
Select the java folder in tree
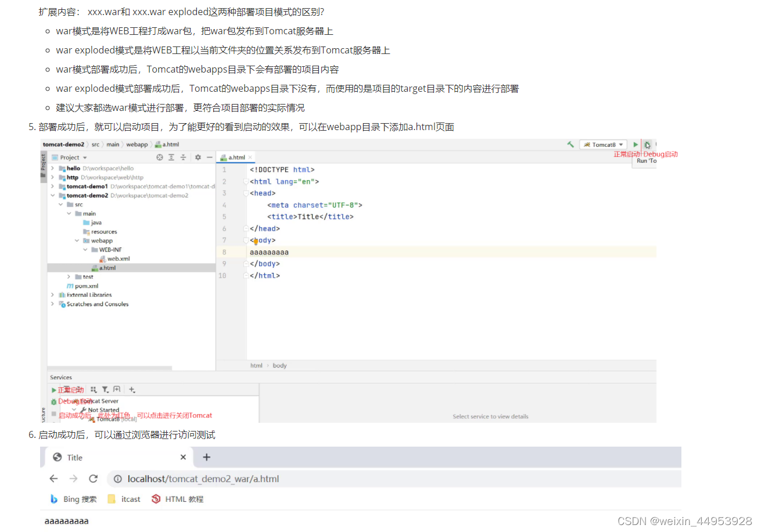92,222
